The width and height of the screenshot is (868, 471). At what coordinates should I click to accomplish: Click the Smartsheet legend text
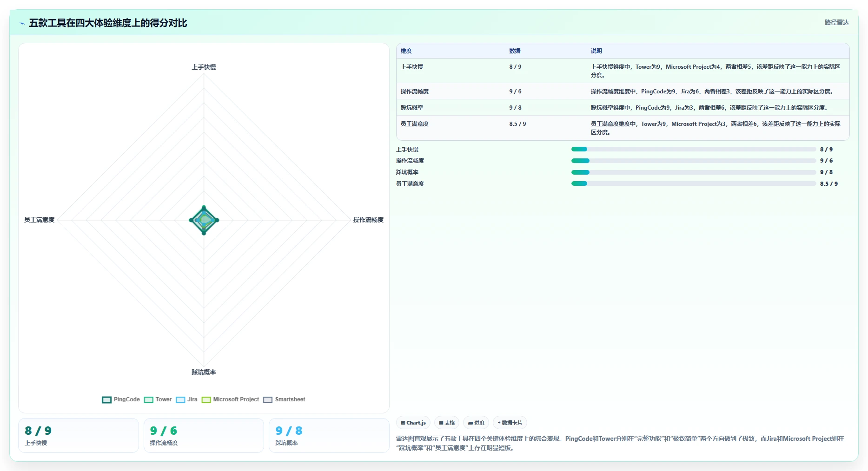(x=290, y=399)
